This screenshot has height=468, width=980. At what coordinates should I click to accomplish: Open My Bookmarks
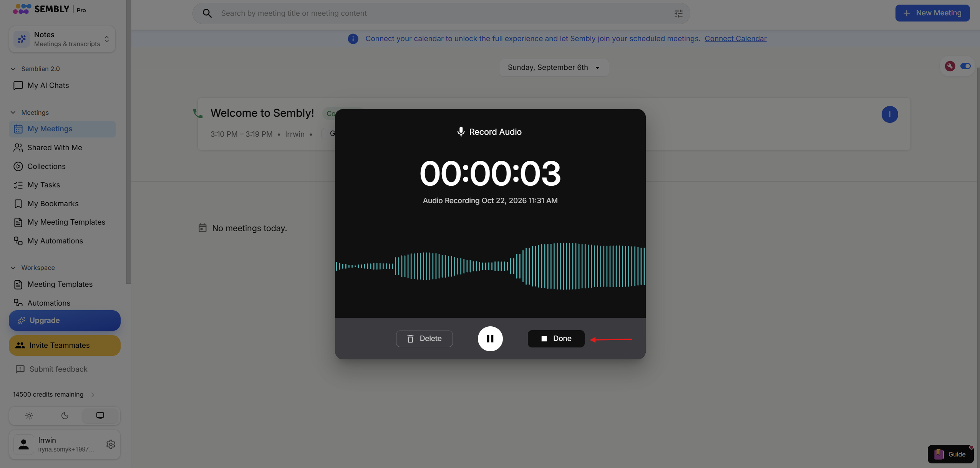pos(62,203)
